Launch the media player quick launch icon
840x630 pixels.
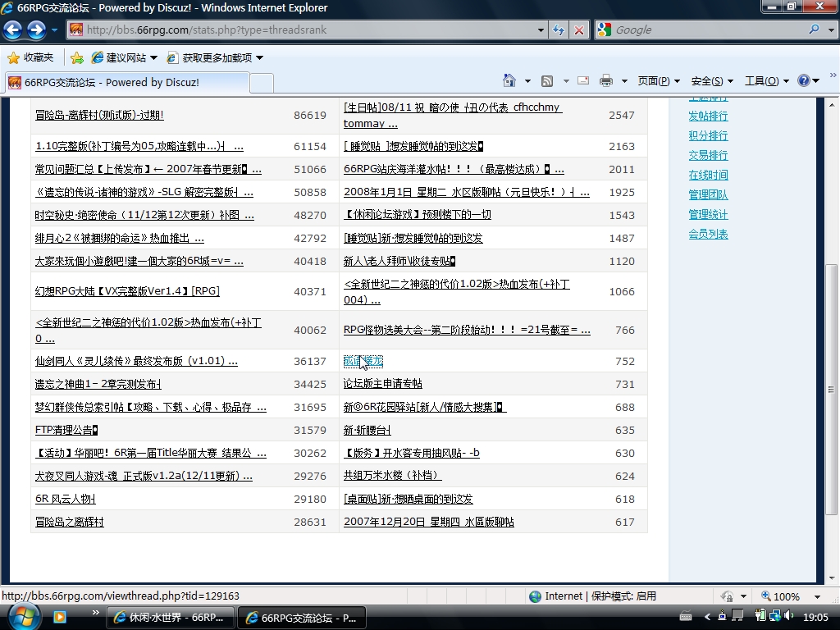(59, 617)
